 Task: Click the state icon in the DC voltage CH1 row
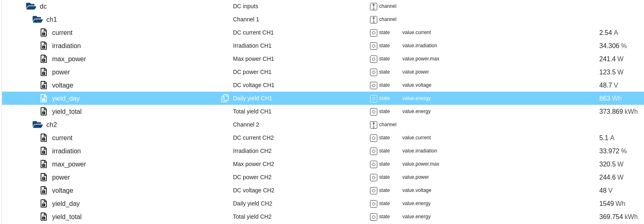tap(373, 85)
